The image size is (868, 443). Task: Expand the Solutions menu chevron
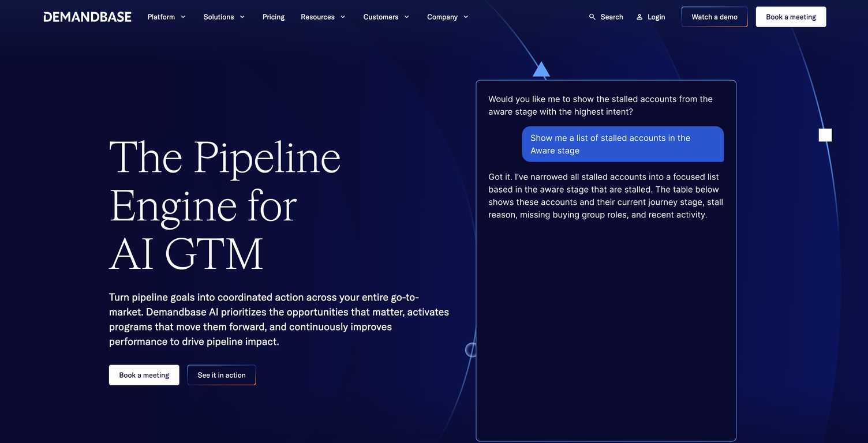point(242,17)
